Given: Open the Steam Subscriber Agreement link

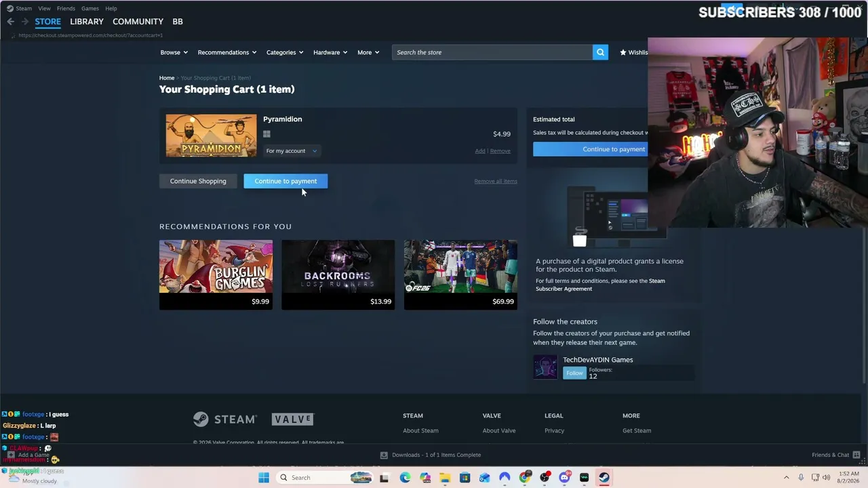Looking at the screenshot, I should [600, 285].
